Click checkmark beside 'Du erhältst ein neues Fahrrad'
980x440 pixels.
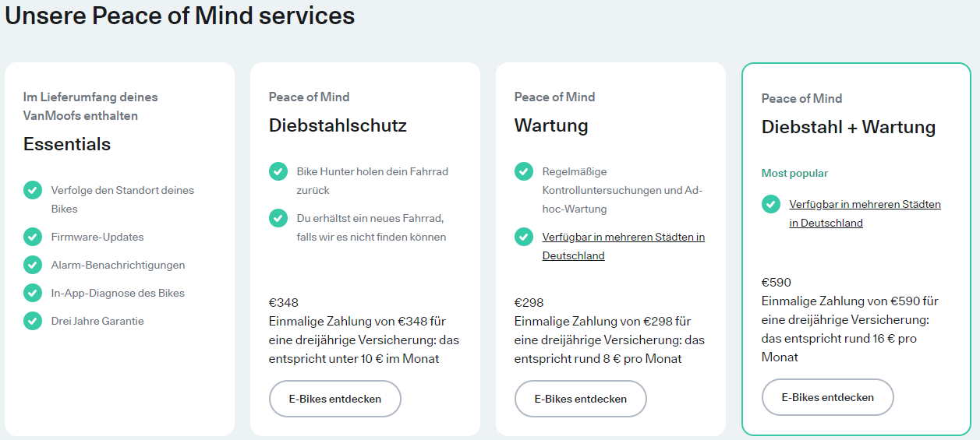pyautogui.click(x=278, y=218)
